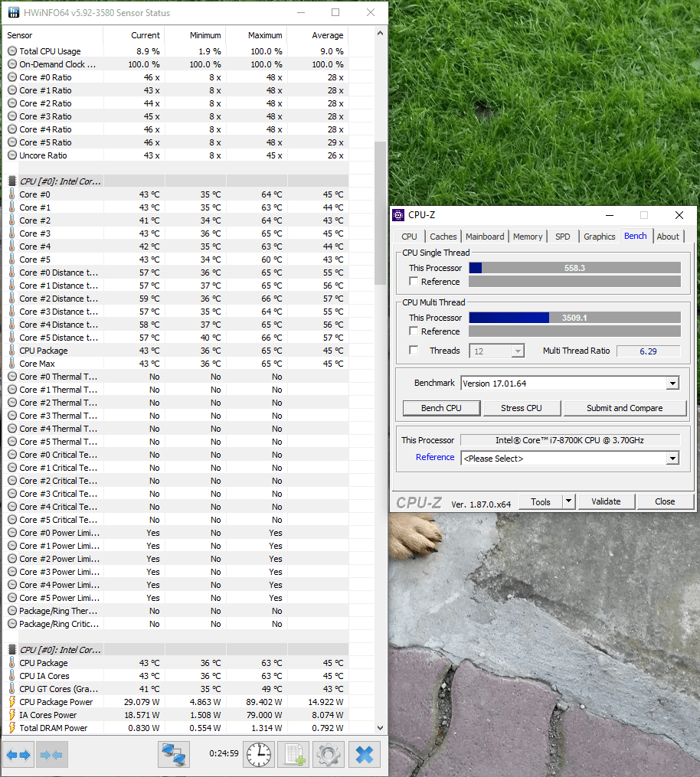Enable the Multi Thread Reference checkbox
The height and width of the screenshot is (777, 700).
click(x=414, y=331)
